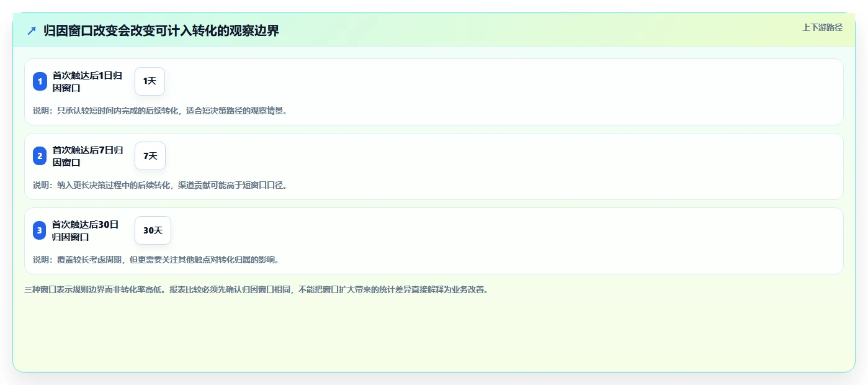The height and width of the screenshot is (385, 868).
Task: Click the arrow icon beside the title
Action: click(32, 30)
